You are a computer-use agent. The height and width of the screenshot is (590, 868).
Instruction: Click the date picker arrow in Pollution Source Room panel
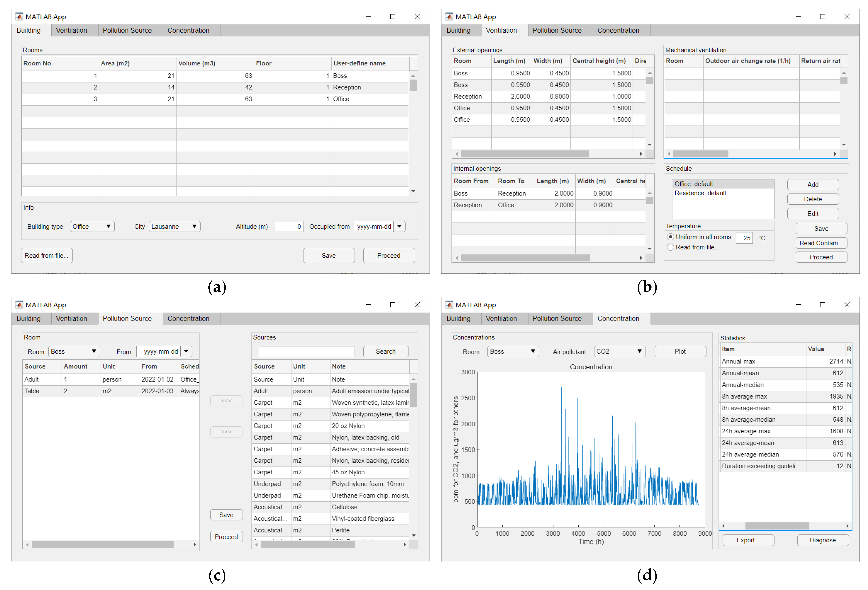(x=186, y=351)
